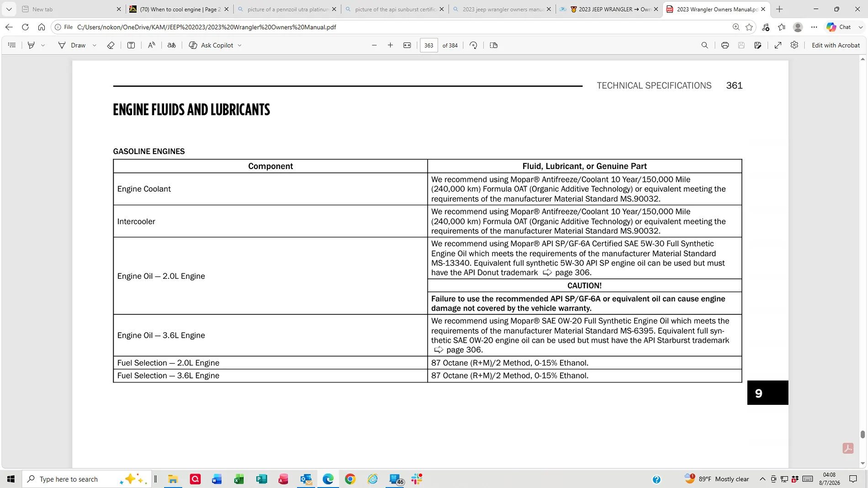
Task: Add this page to favorites
Action: coord(749,27)
